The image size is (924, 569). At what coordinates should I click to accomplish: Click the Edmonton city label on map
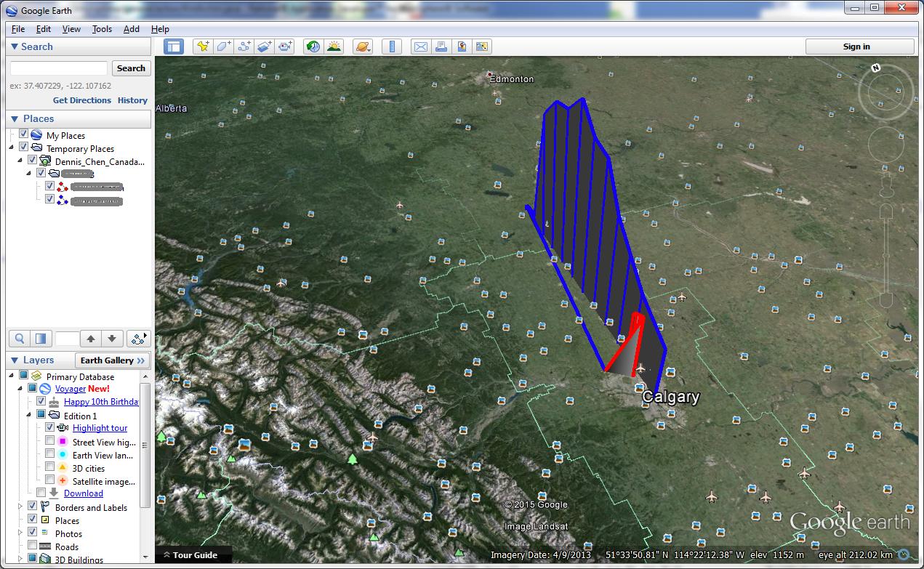512,79
